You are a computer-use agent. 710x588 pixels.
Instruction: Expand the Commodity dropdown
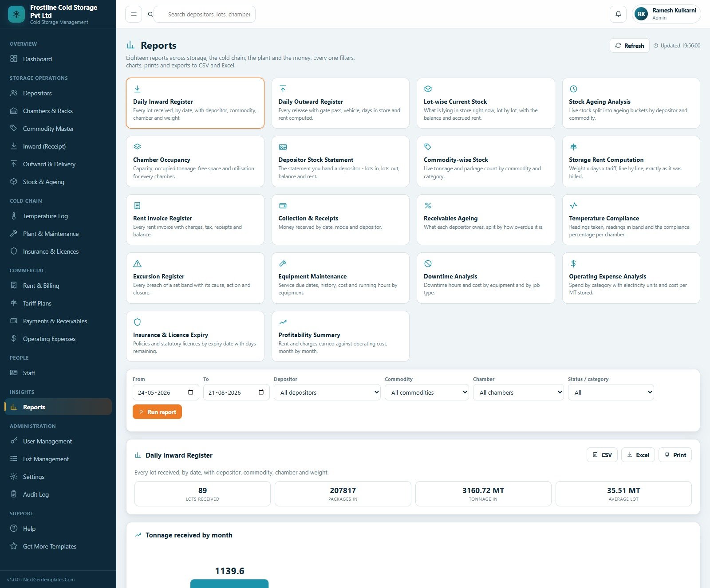[x=426, y=392]
